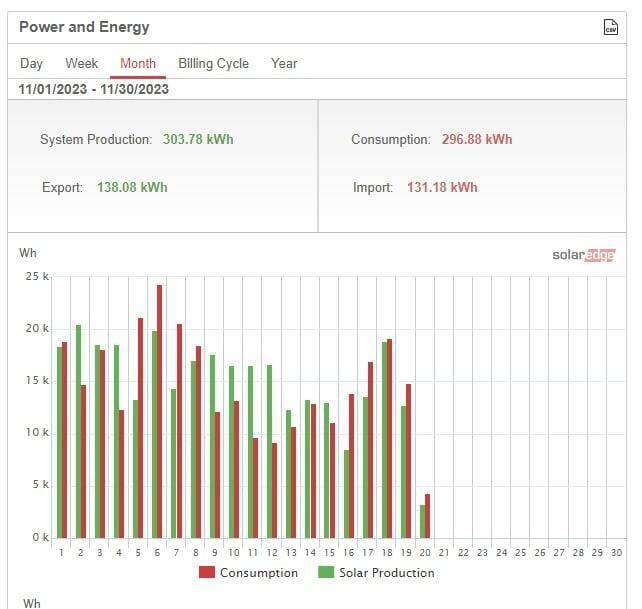Select the Month tab
Screen dimensions: 642x609
pyautogui.click(x=138, y=63)
